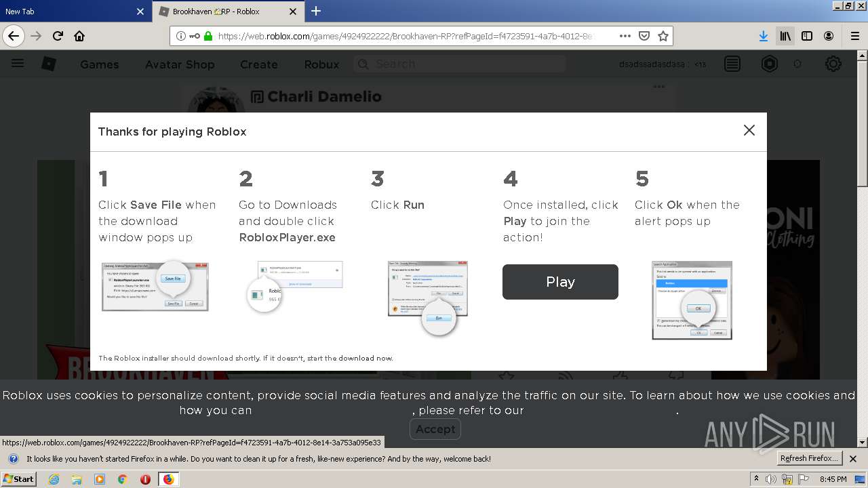The height and width of the screenshot is (488, 868).
Task: Open the Avatar Shop page
Action: pyautogui.click(x=180, y=64)
